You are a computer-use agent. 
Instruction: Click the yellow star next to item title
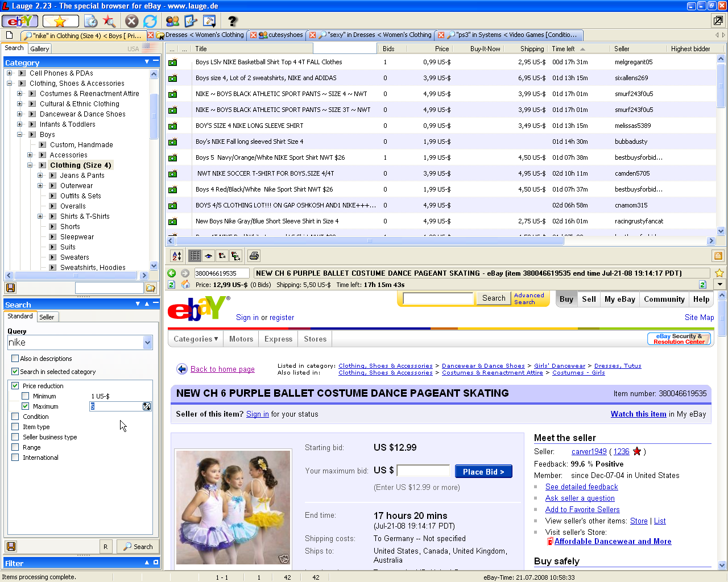[x=719, y=273]
